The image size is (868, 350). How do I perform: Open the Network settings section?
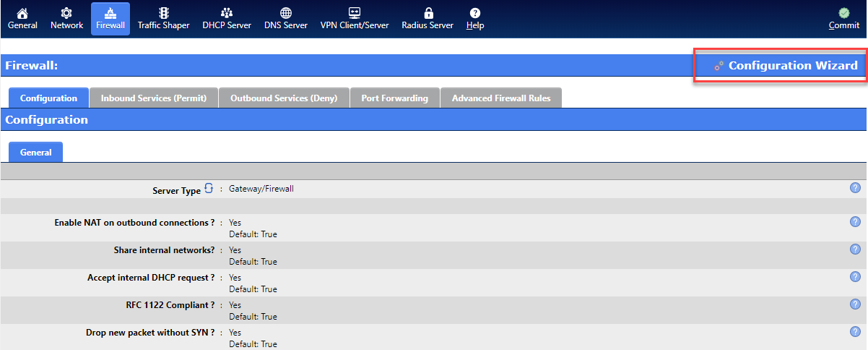[x=66, y=19]
